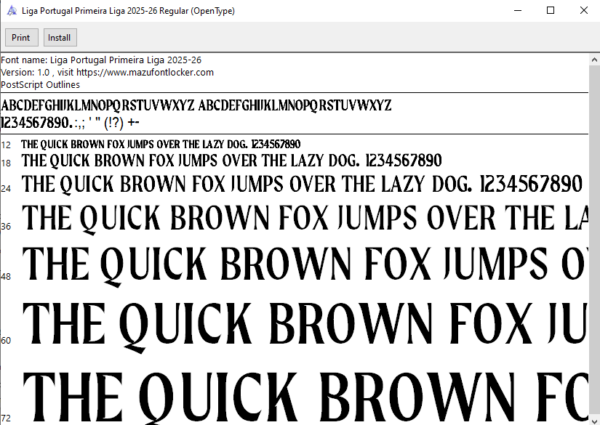
Task: Click the Font name line
Action: coord(101,60)
